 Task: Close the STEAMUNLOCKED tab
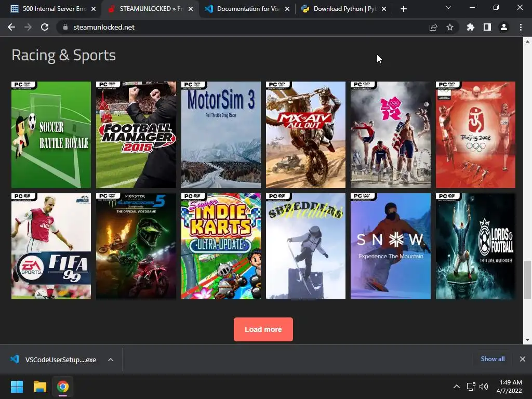click(191, 9)
